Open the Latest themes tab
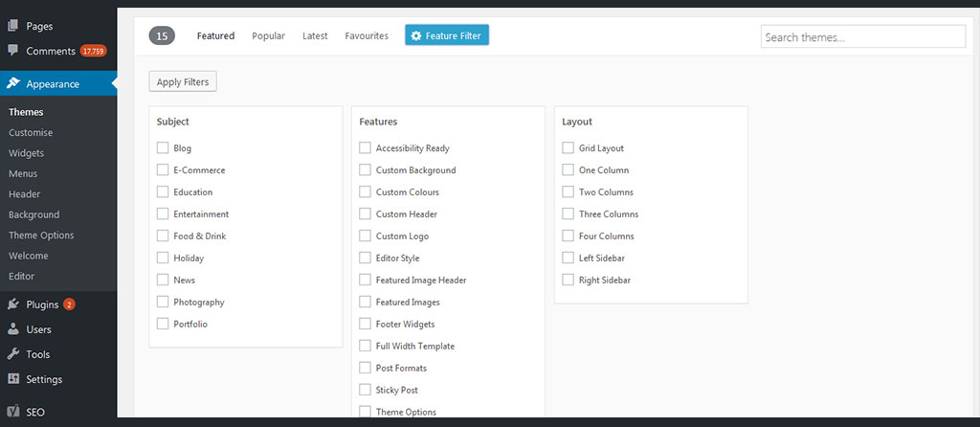 tap(315, 35)
